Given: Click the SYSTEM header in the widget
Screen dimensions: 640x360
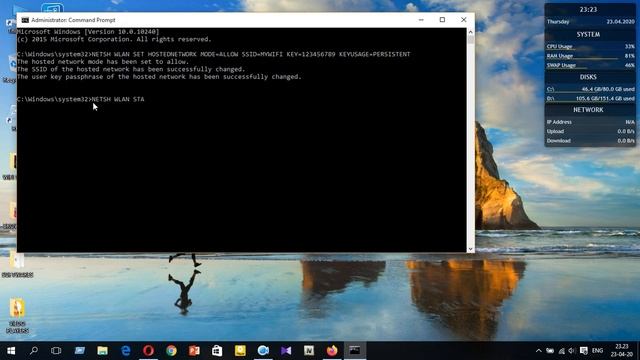Looking at the screenshot, I should click(x=588, y=35).
